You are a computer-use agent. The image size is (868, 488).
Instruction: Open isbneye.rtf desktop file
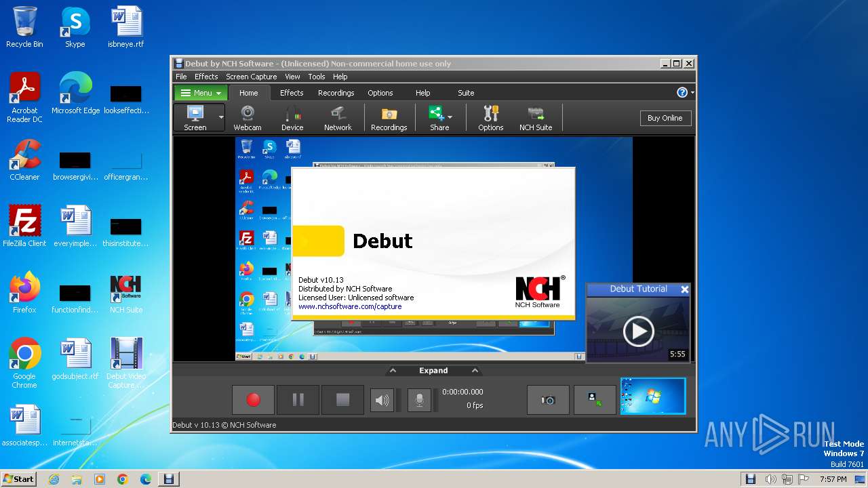(126, 27)
